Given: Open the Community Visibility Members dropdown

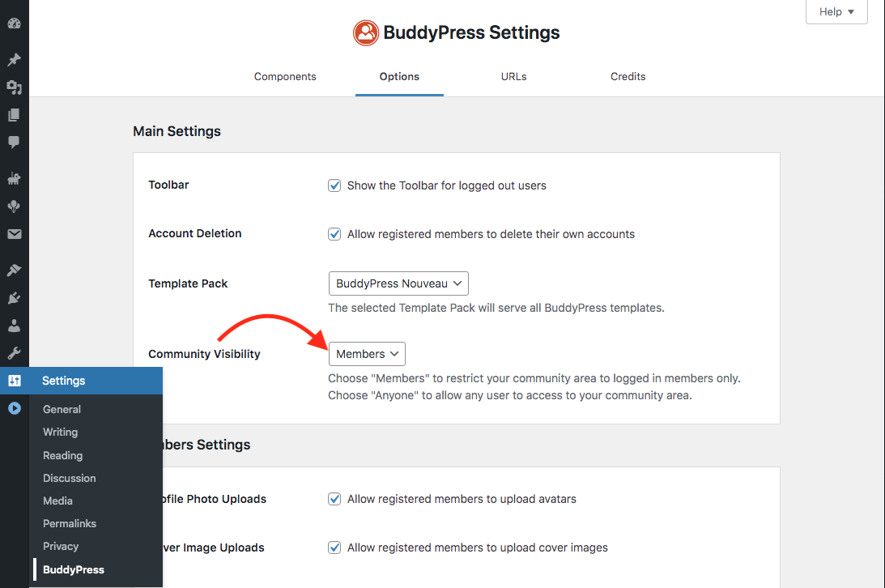Looking at the screenshot, I should tap(367, 354).
